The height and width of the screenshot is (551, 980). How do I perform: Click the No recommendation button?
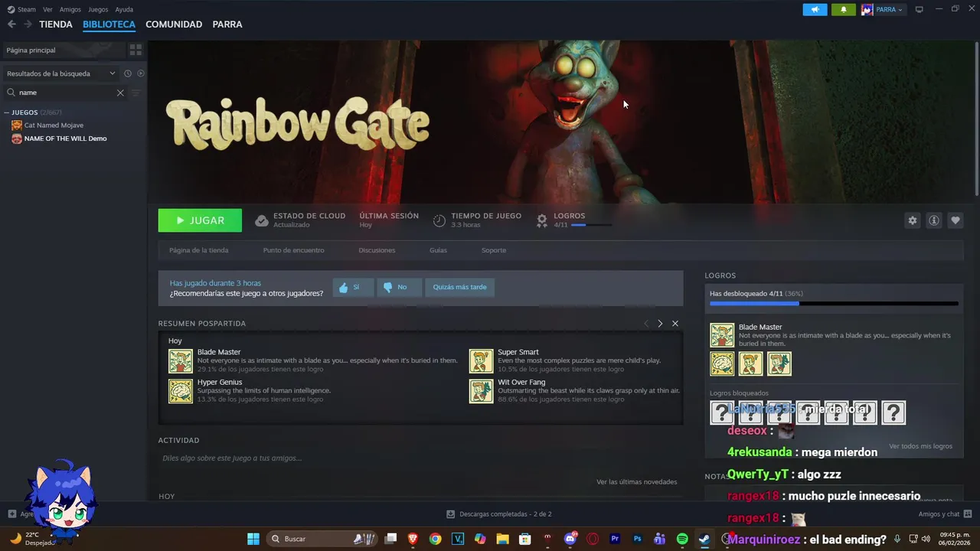click(399, 287)
